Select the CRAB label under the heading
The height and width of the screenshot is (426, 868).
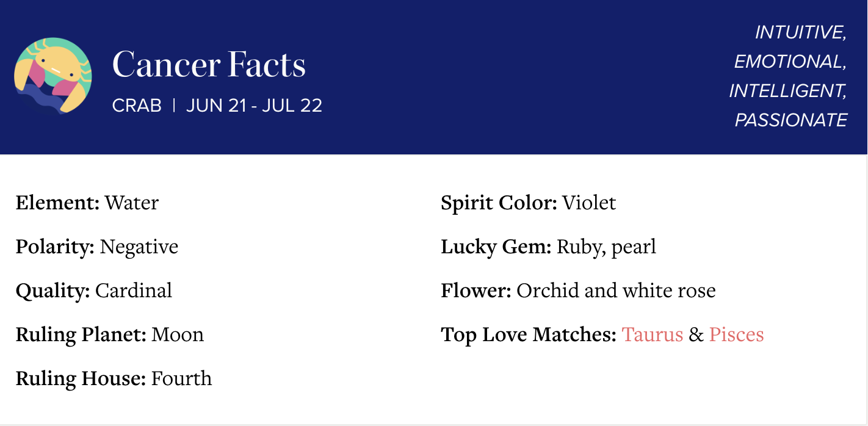[x=137, y=106]
